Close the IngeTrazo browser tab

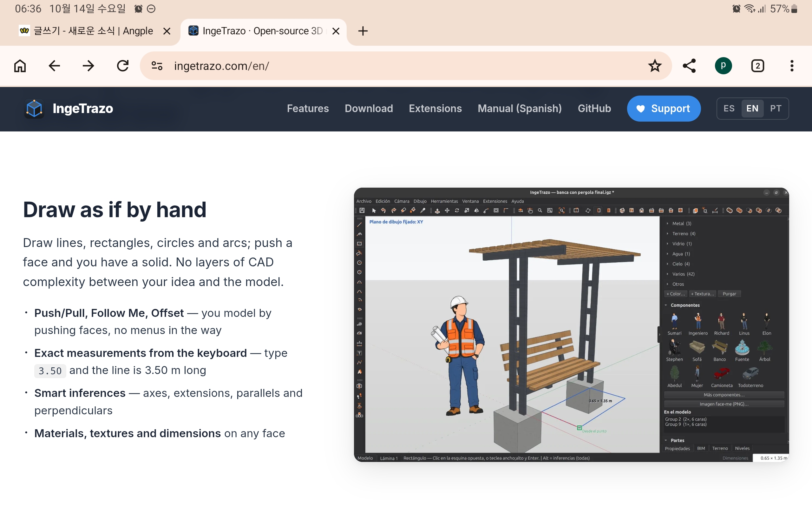pyautogui.click(x=336, y=31)
